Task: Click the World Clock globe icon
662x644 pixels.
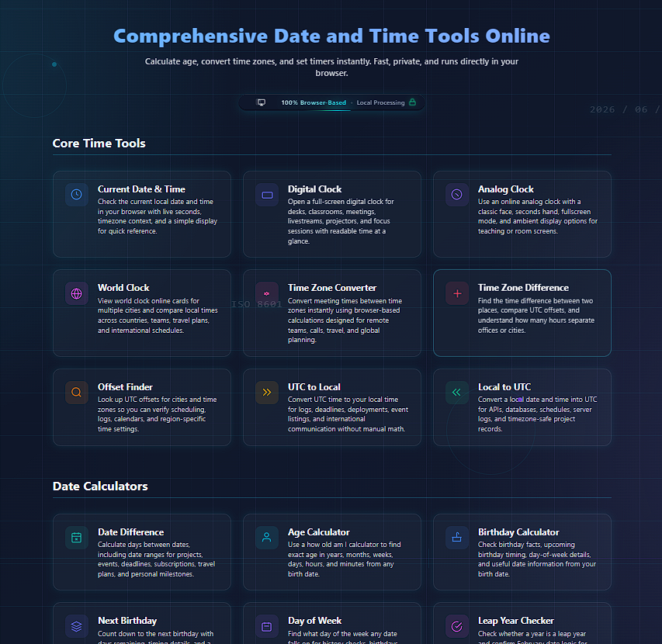Action: click(76, 293)
